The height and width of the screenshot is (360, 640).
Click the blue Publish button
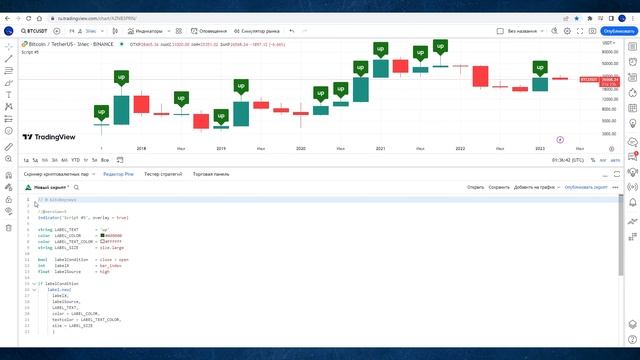click(619, 31)
